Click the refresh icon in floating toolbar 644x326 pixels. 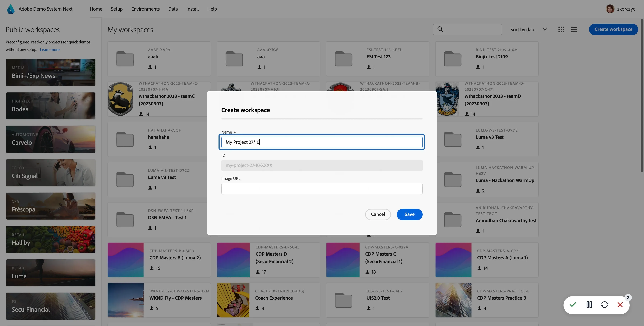pyautogui.click(x=604, y=305)
